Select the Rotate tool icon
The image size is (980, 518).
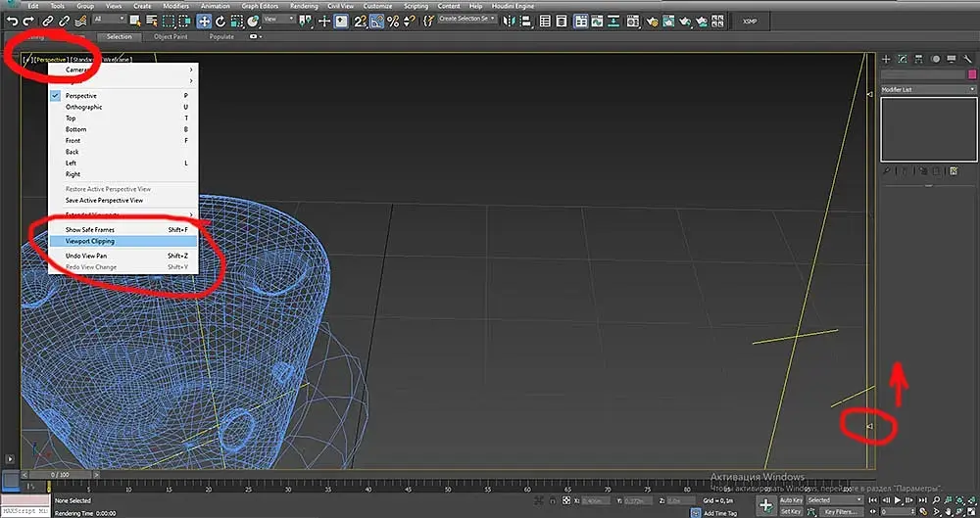220,20
